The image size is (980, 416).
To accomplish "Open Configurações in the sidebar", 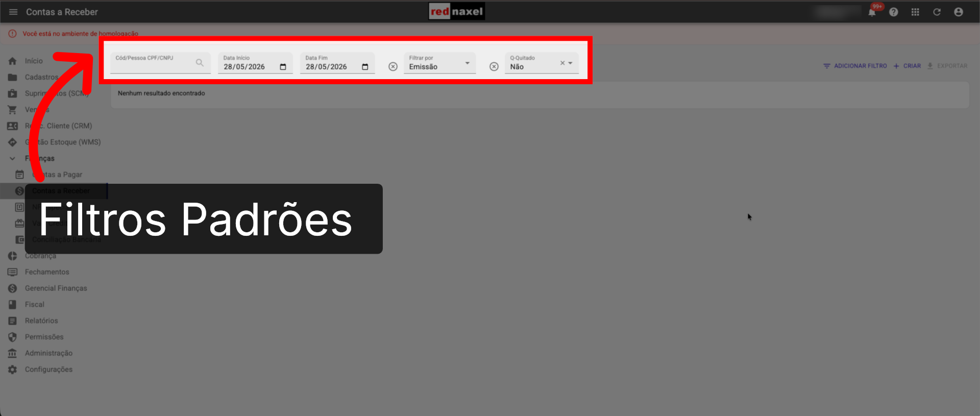I will (48, 370).
